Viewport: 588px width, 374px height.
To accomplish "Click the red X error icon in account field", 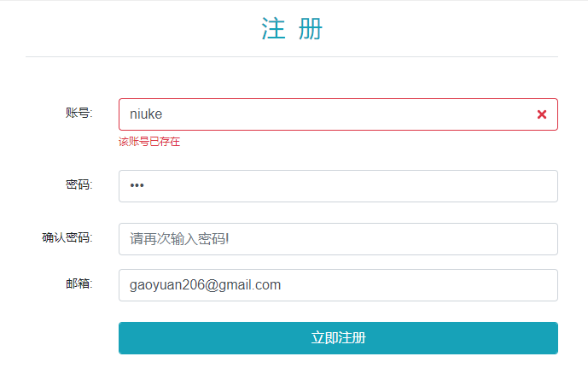I will click(x=542, y=114).
